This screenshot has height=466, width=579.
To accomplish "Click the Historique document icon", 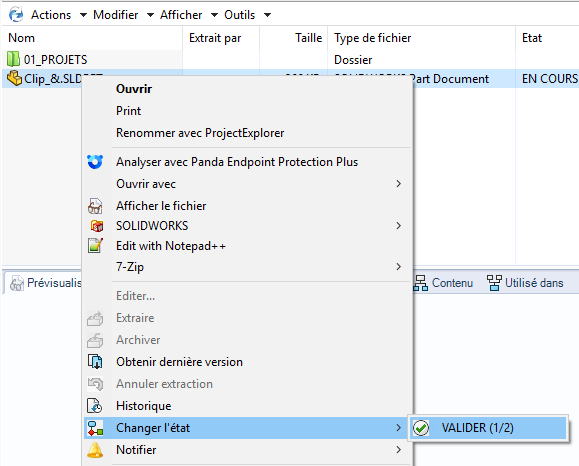I will pos(95,406).
